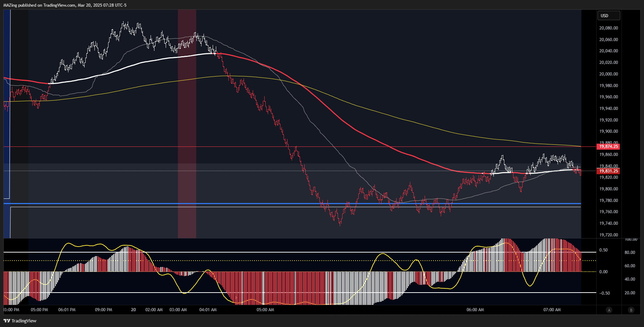644x327 pixels.
Task: Select the red 19,874.25 price tag
Action: coord(609,146)
